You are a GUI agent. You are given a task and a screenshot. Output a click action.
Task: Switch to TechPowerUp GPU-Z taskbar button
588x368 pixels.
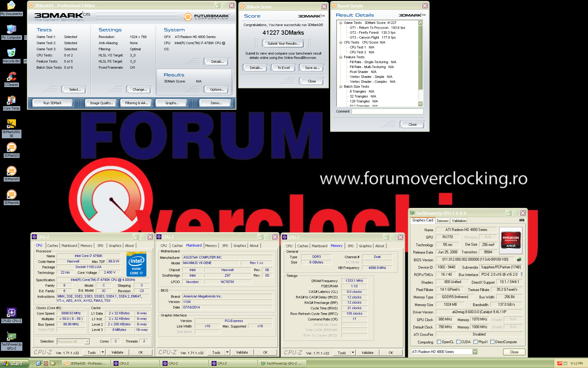[282, 363]
